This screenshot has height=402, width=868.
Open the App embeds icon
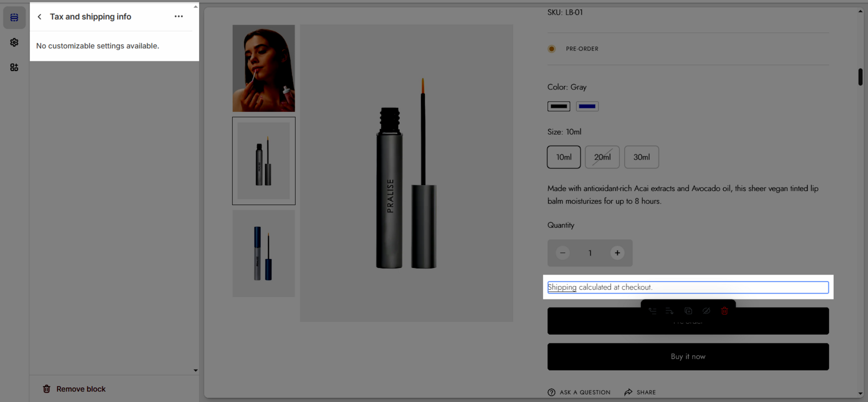pyautogui.click(x=14, y=67)
